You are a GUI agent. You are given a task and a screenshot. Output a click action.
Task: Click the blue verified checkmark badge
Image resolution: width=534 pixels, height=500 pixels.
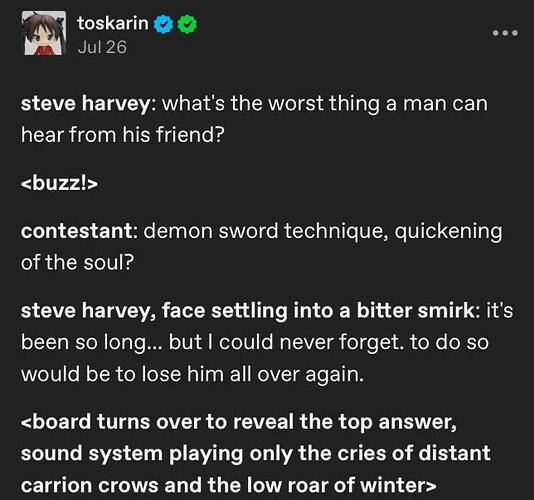coord(164,24)
